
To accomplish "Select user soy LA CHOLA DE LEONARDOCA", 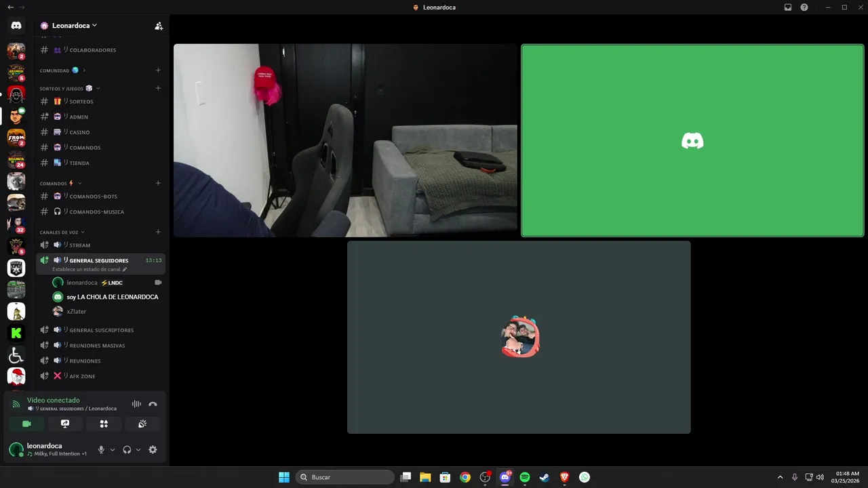I will pyautogui.click(x=107, y=297).
